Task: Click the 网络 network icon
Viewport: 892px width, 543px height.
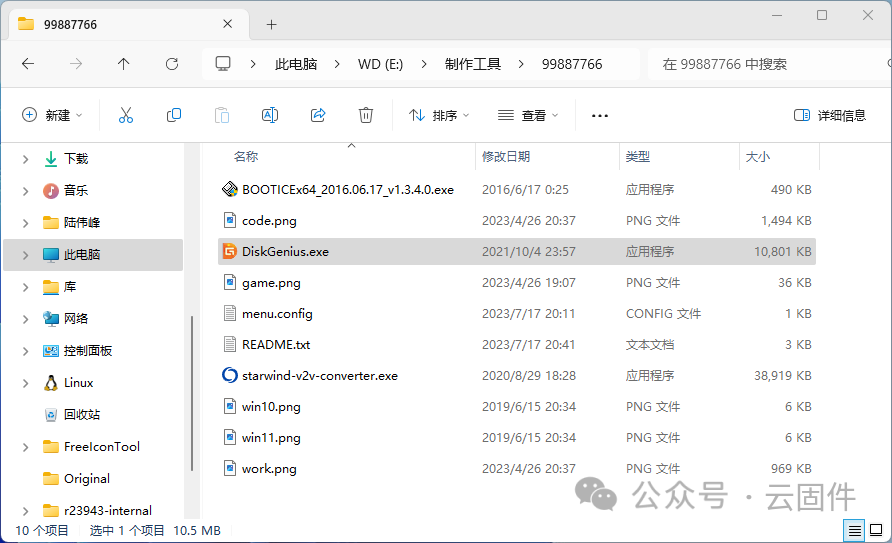Action: [x=51, y=318]
